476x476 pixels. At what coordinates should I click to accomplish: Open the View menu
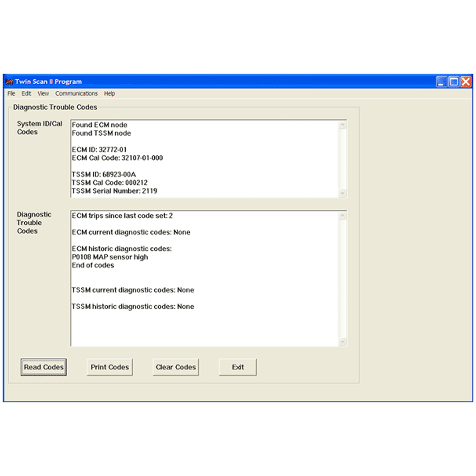tap(43, 94)
